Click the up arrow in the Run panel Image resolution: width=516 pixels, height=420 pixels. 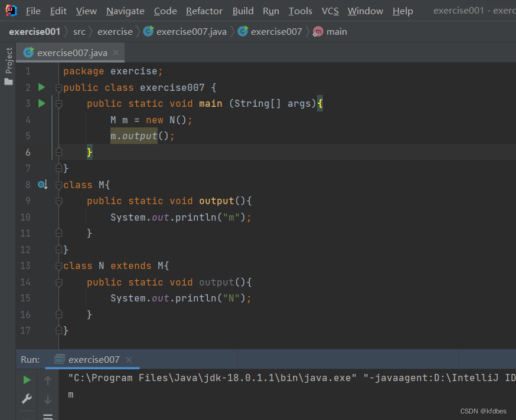(x=48, y=380)
